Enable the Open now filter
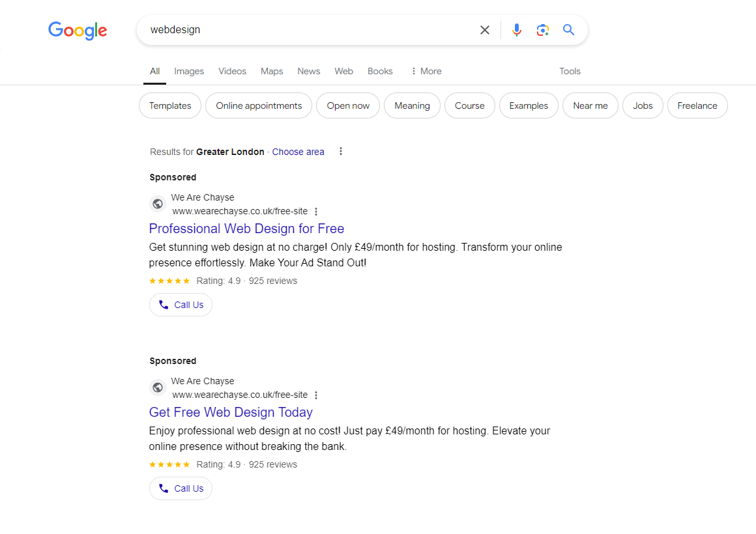Image resolution: width=756 pixels, height=534 pixels. click(347, 105)
